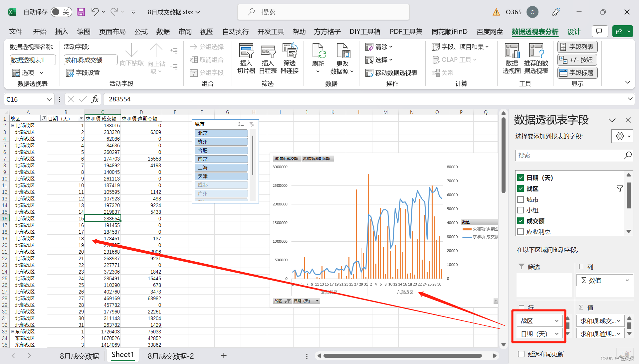Viewport: 639px width, 364px height.
Task: Open the 文件 menu
Action: pos(16,32)
